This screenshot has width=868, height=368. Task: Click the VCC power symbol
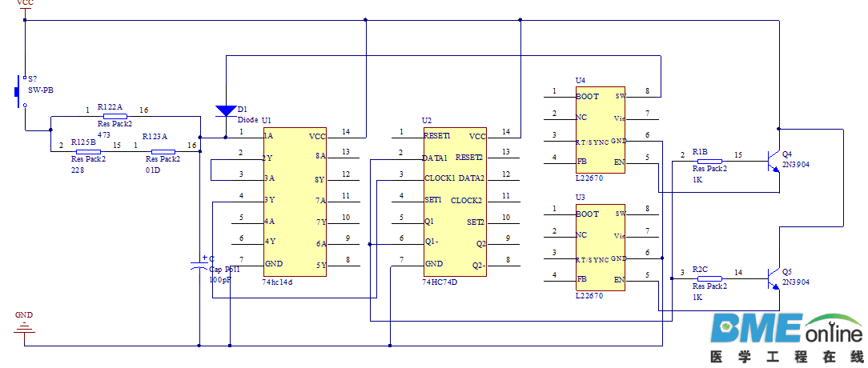(25, 10)
